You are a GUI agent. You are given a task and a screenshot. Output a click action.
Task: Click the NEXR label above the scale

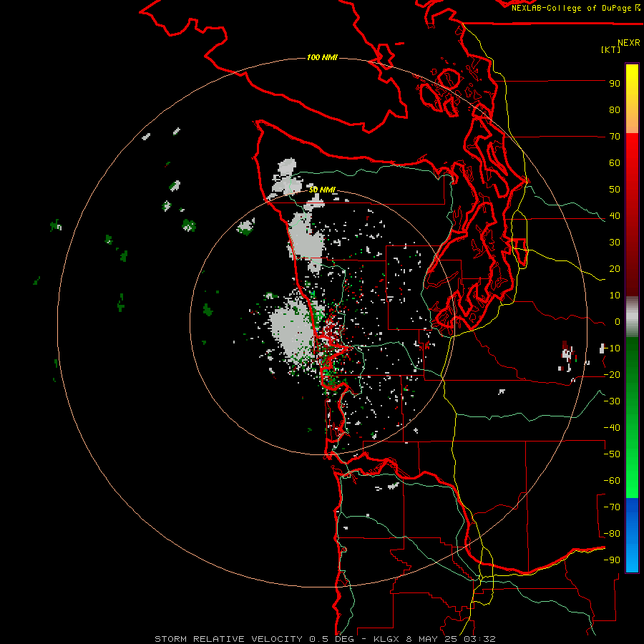[x=629, y=42]
